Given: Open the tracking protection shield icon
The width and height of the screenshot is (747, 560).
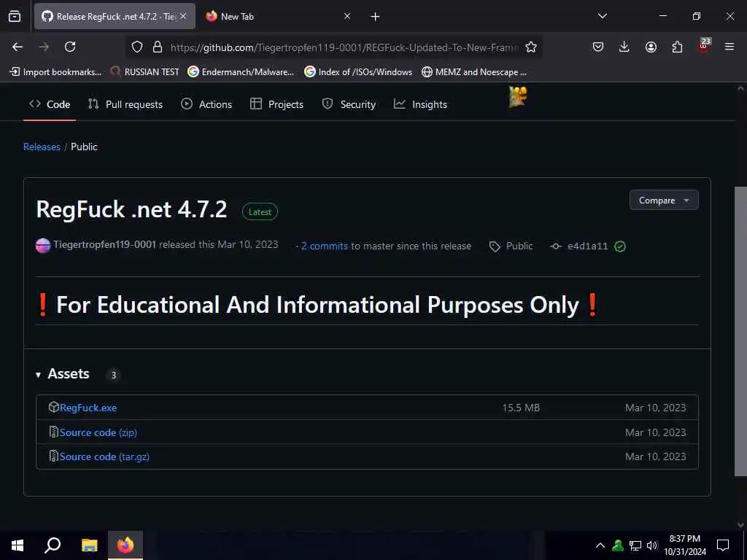Looking at the screenshot, I should tap(137, 47).
